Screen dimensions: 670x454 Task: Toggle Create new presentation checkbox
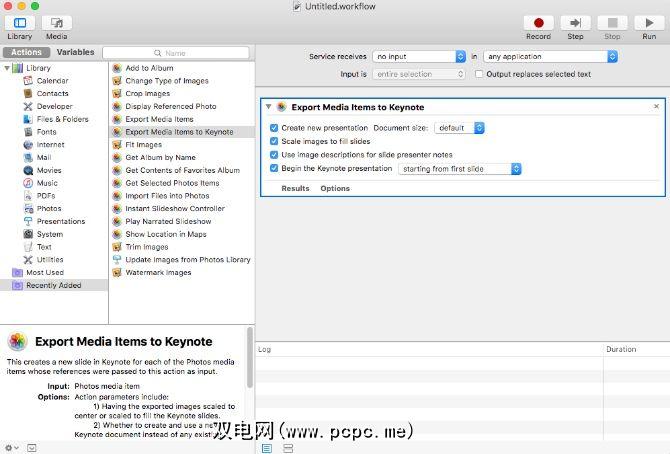pyautogui.click(x=274, y=128)
